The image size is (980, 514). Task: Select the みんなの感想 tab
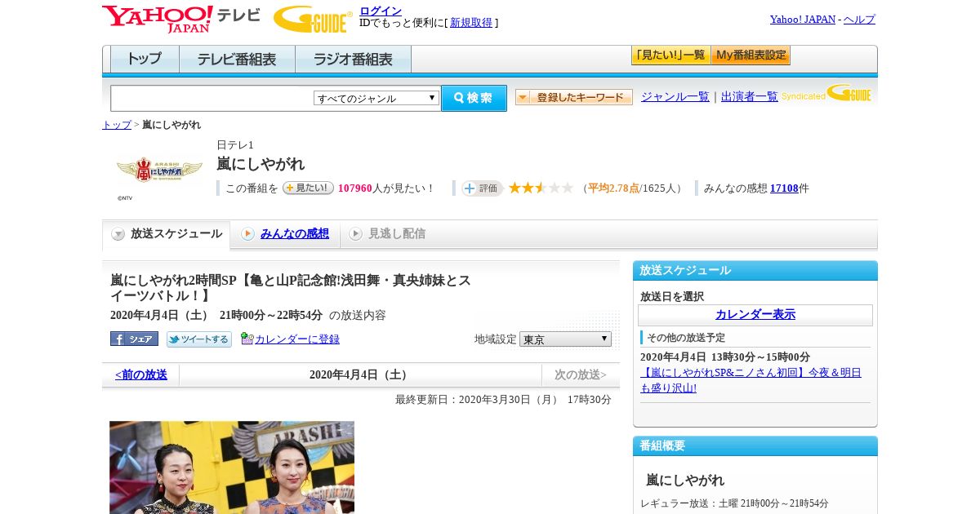coord(285,234)
